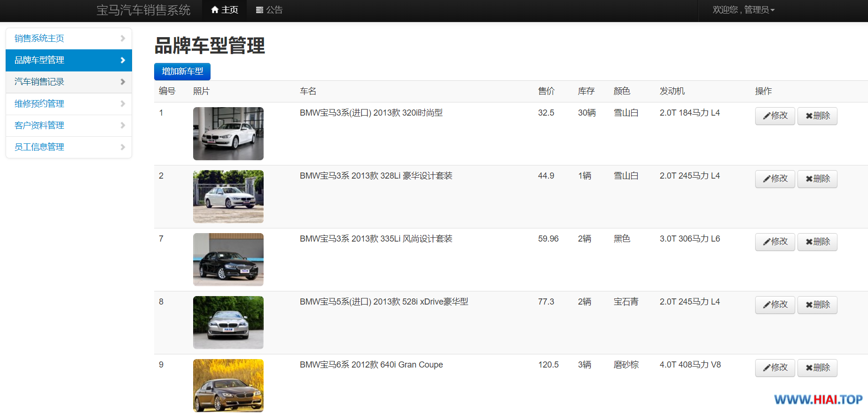Click the stock value 30辆
The image size is (868, 415).
pyautogui.click(x=587, y=113)
